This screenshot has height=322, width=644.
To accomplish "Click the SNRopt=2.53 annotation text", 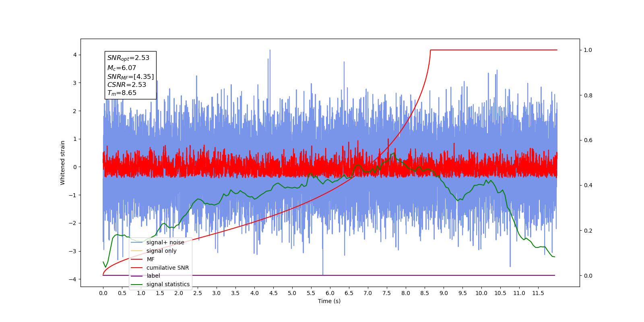I will pyautogui.click(x=128, y=58).
